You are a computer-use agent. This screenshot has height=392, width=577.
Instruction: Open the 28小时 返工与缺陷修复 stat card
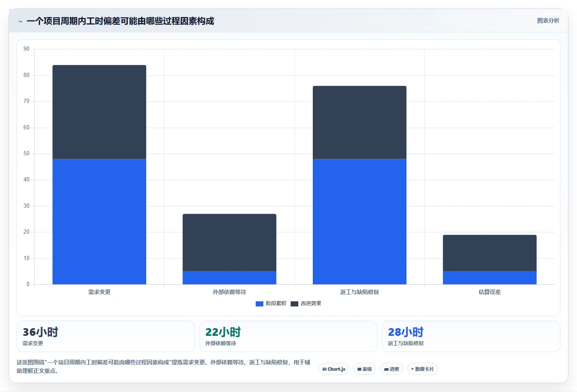(471, 336)
